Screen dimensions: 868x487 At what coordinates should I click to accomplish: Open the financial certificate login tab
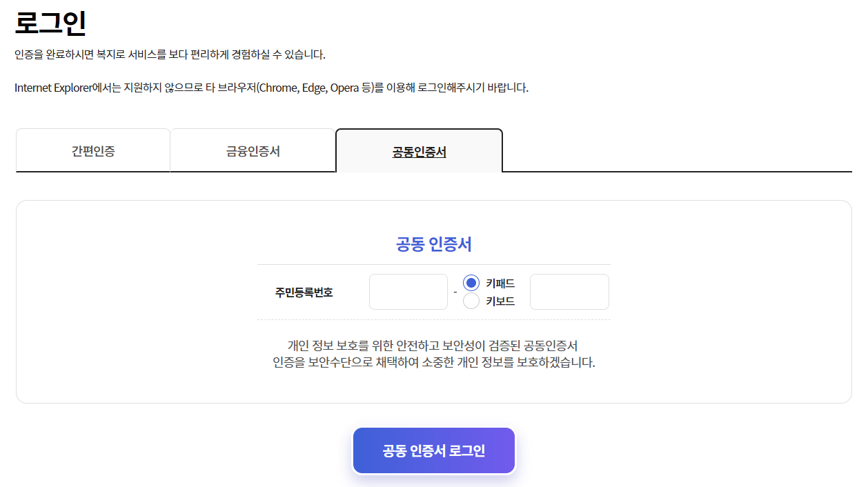253,149
